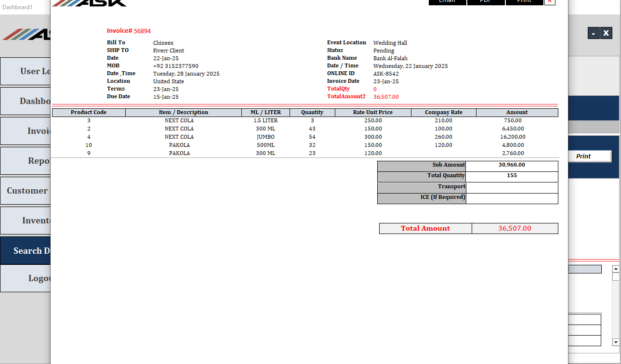The height and width of the screenshot is (364, 621).
Task: Click JUMBO cell in NEXT COLA row
Action: (x=265, y=137)
